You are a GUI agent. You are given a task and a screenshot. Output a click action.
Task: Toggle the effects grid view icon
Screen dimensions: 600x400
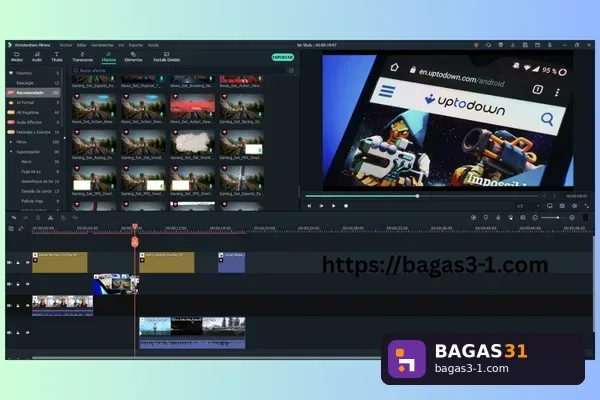(291, 70)
